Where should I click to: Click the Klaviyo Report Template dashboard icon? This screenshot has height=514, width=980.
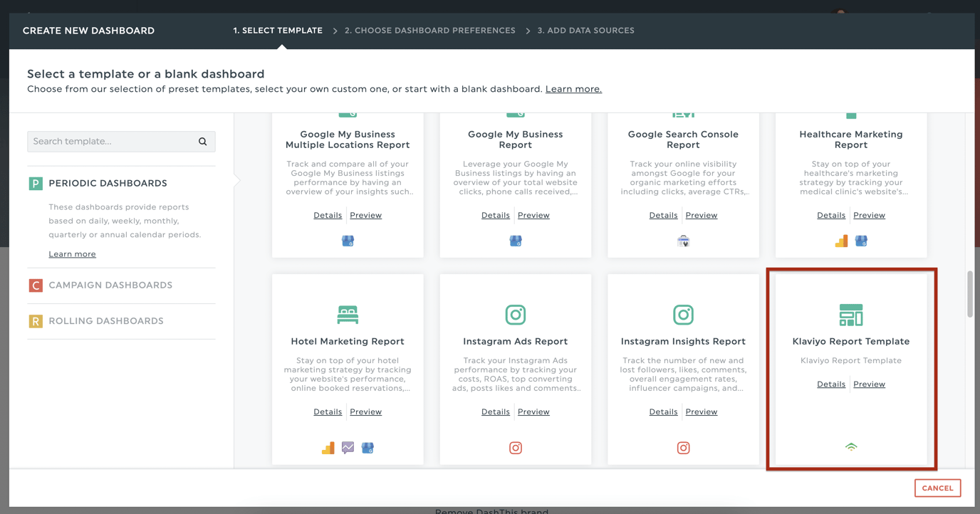(x=851, y=314)
